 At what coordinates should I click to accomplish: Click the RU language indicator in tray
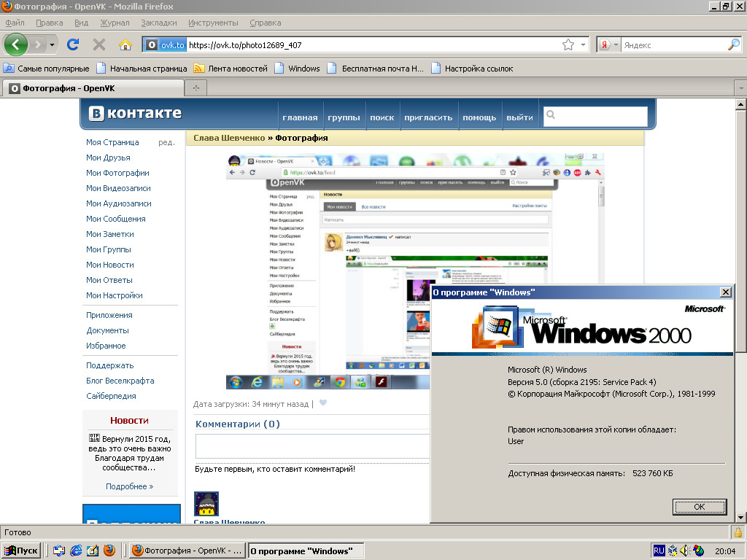[659, 551]
